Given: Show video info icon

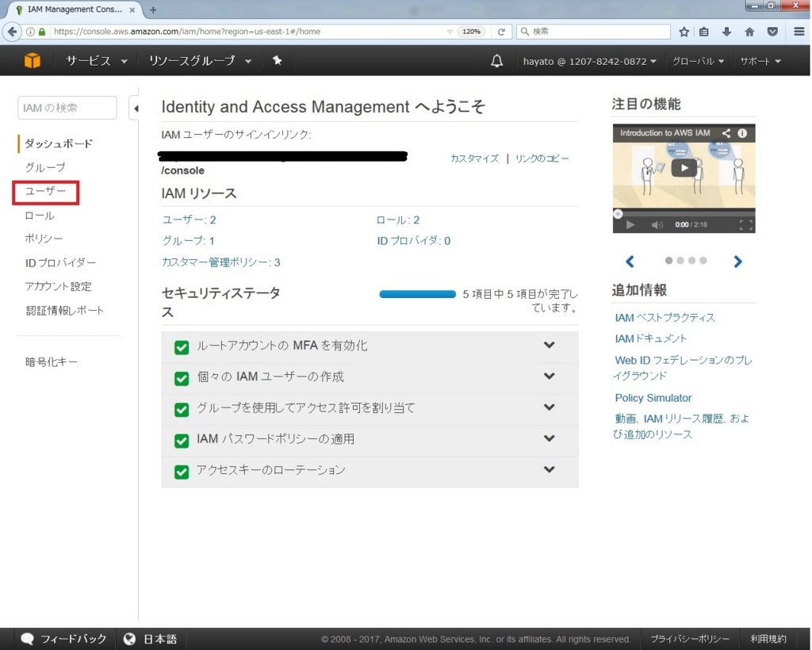Looking at the screenshot, I should click(742, 133).
